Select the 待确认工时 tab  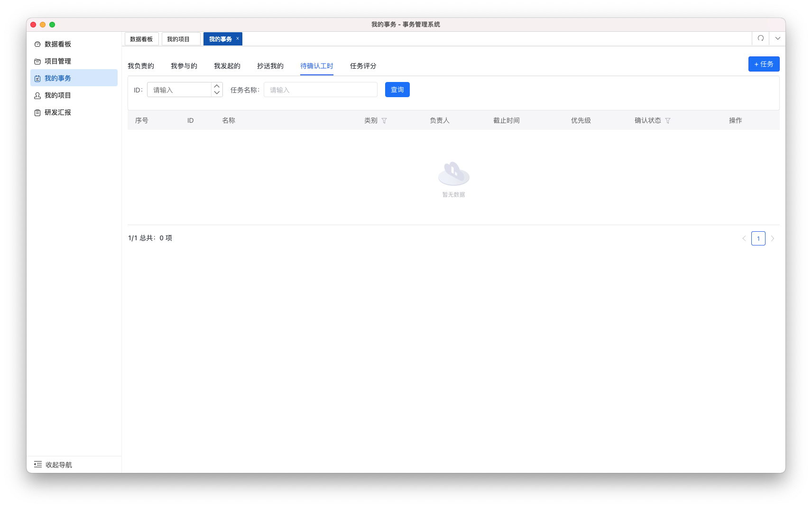click(317, 66)
